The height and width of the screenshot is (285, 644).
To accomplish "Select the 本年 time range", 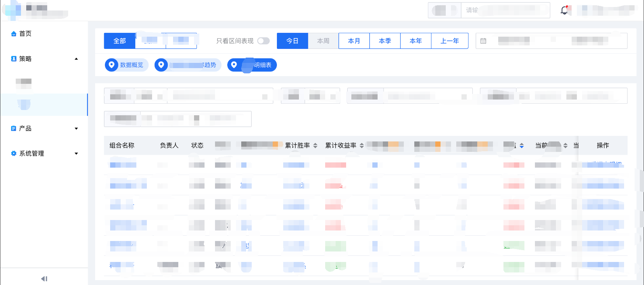I will (415, 41).
